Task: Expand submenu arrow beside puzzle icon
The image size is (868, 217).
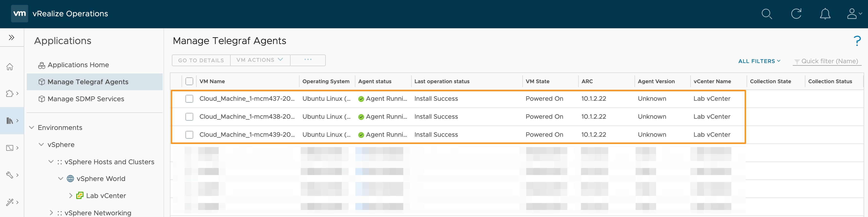Action: click(17, 93)
